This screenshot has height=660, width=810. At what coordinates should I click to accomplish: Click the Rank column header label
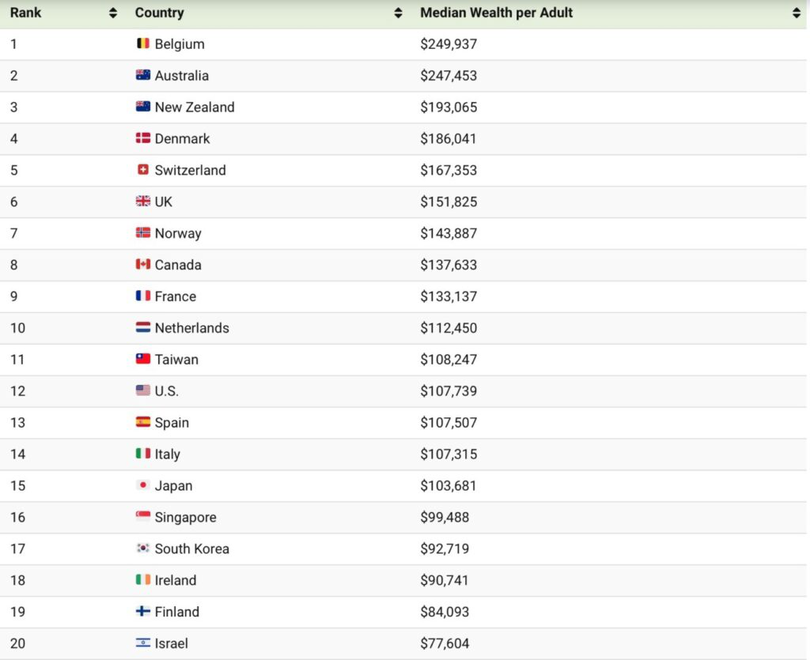[x=26, y=13]
